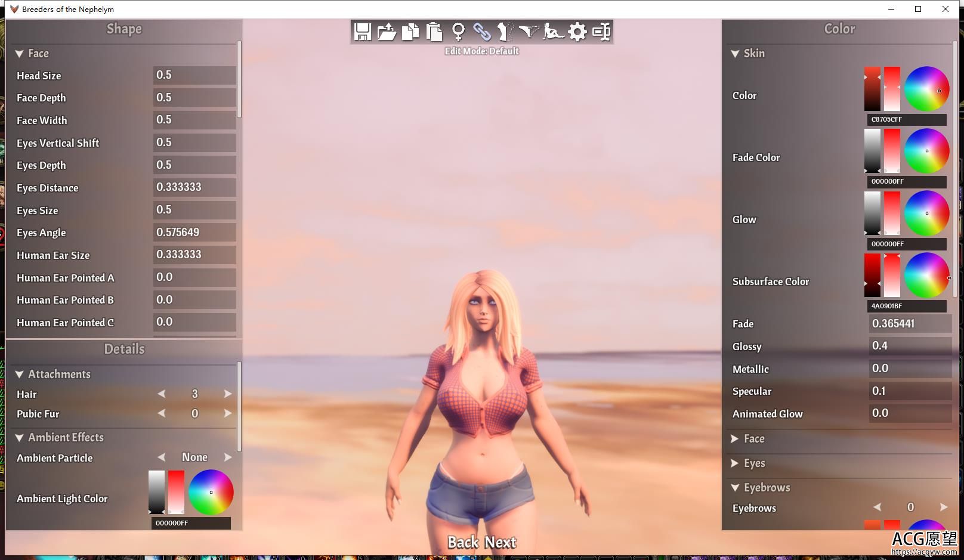This screenshot has height=560, width=964.
Task: Click the paste clipboard toolbar icon
Action: tap(434, 32)
